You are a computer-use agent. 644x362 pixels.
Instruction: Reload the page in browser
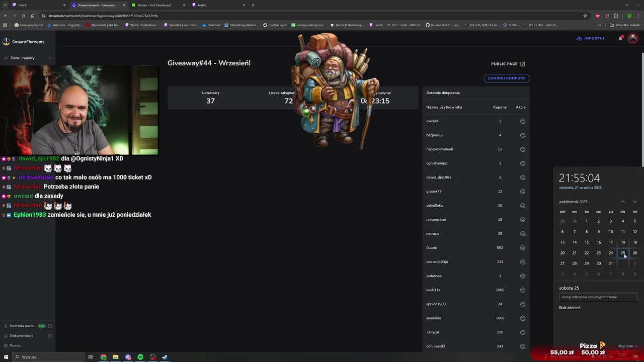click(x=23, y=16)
